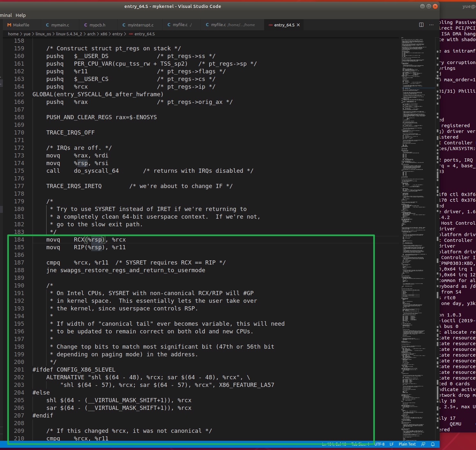Open the editor More Actions menu
Viewport: 476px width, 450px height.
(x=431, y=25)
